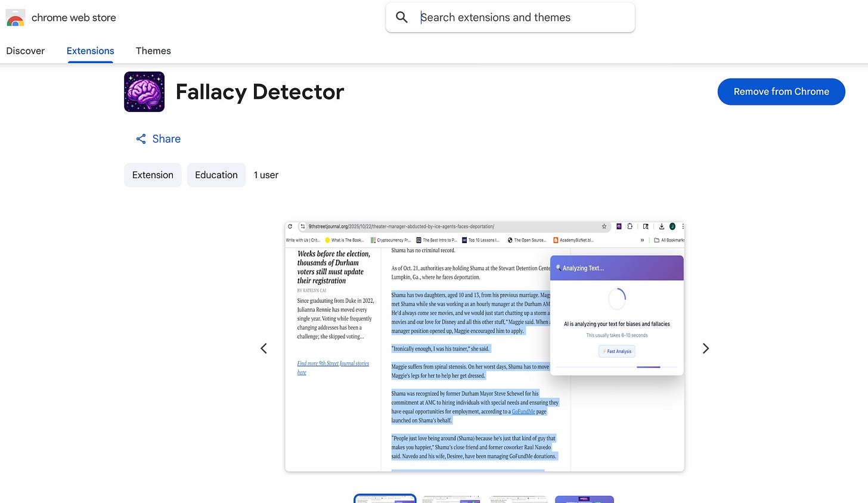Open the Discover tab
This screenshot has width=868, height=503.
point(26,51)
